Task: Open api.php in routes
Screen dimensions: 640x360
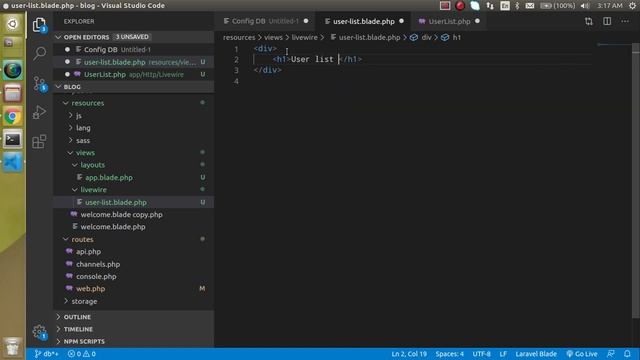Action: tap(133, 252)
